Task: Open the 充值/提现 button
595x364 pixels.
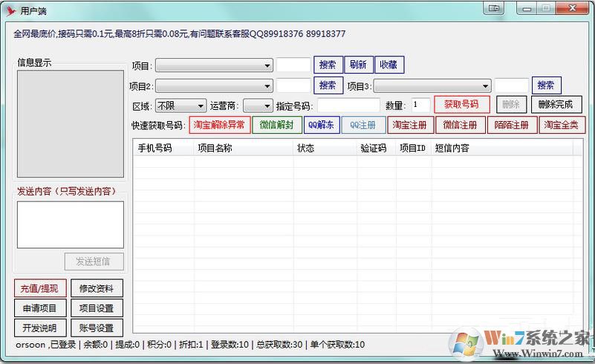Action: [40, 288]
